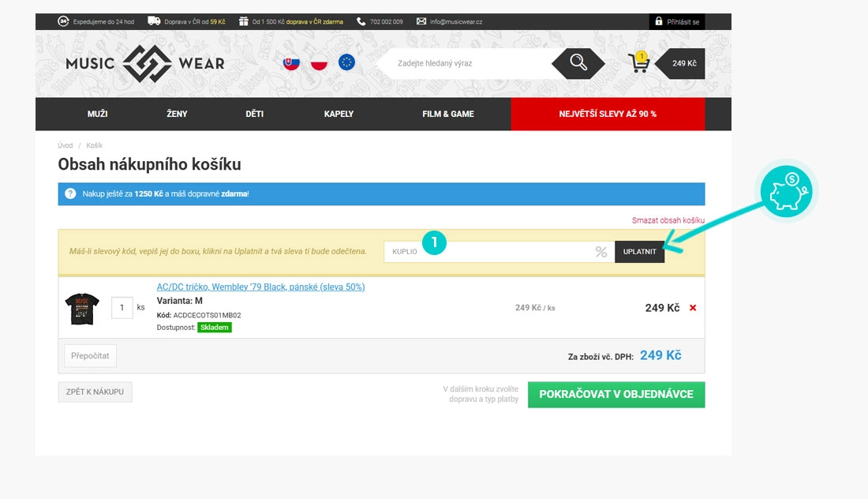Click the blue 249 Kč total price
The image size is (868, 499).
coord(660,355)
